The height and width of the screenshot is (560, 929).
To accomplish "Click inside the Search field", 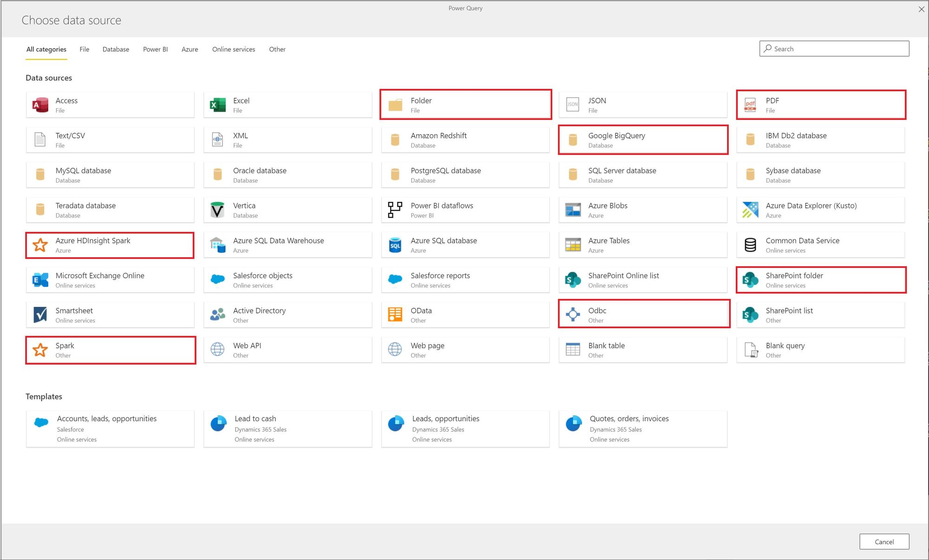I will [834, 49].
